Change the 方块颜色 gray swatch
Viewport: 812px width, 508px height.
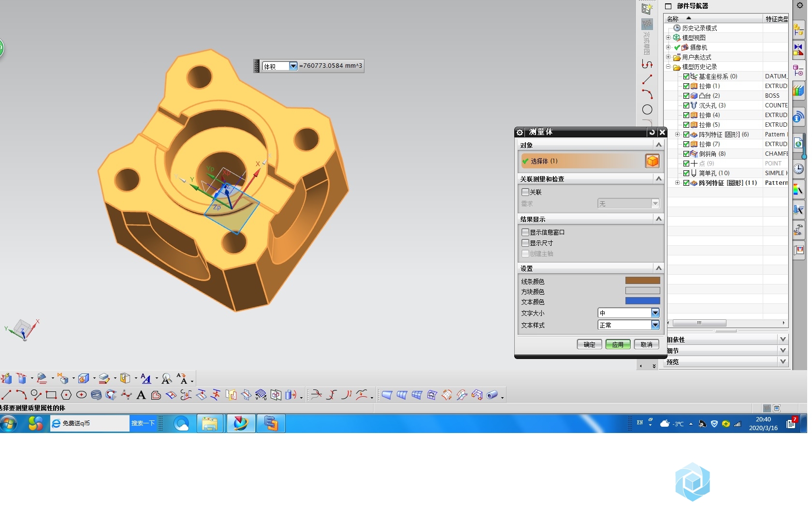pos(642,291)
